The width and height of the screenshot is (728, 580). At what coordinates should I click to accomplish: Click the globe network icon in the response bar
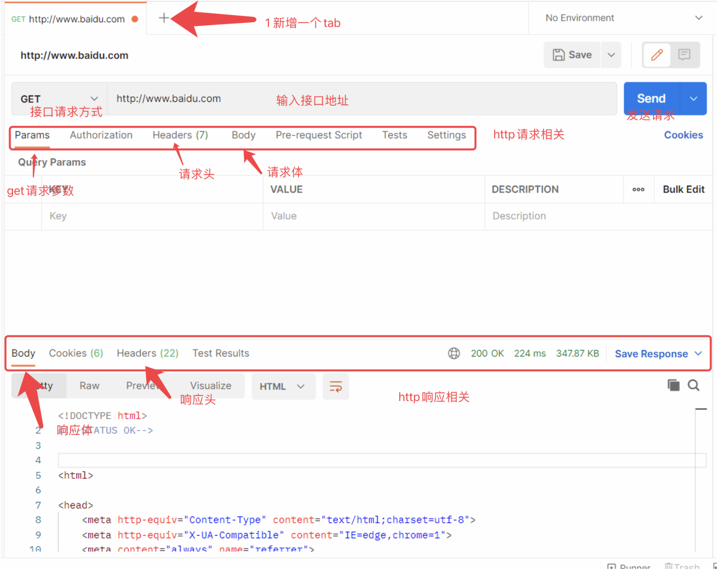point(453,353)
